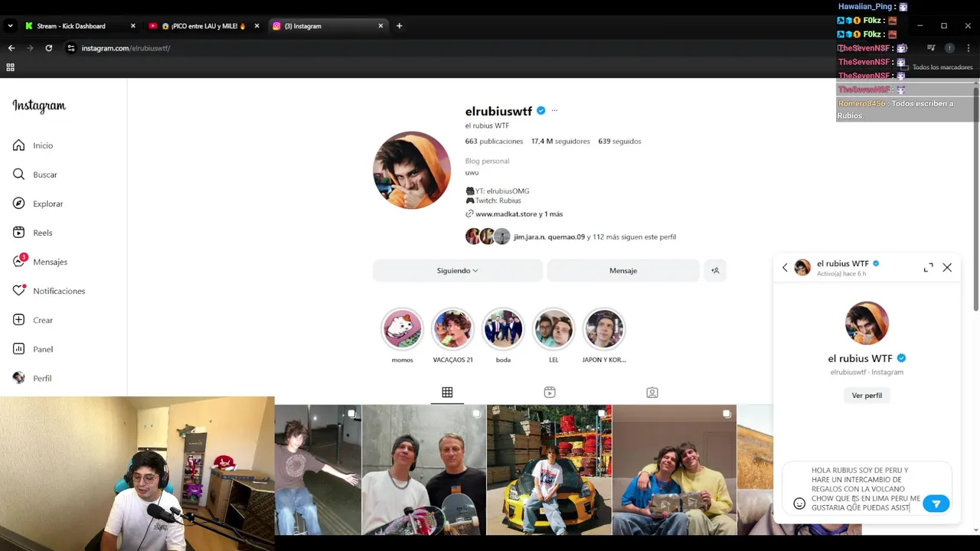Image resolution: width=980 pixels, height=551 pixels.
Task: Click the browser address bar URL
Action: click(x=126, y=48)
